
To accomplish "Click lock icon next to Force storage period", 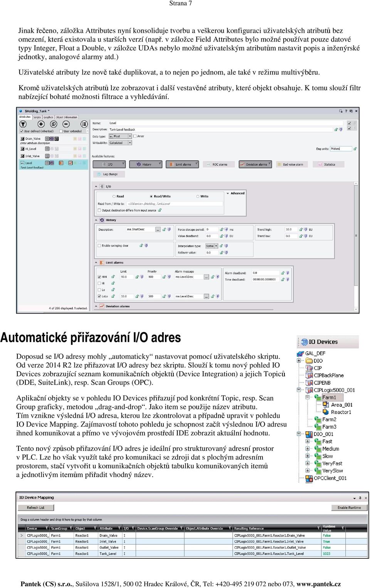I will pyautogui.click(x=222, y=230).
